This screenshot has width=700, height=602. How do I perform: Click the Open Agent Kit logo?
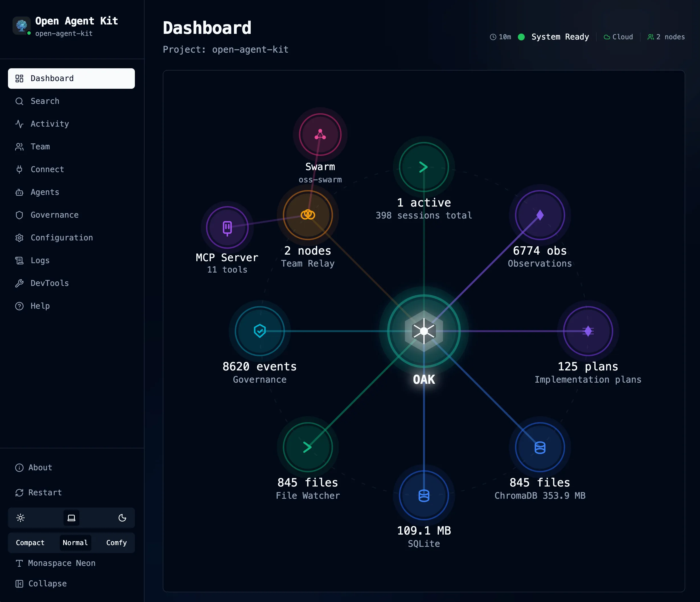21,26
